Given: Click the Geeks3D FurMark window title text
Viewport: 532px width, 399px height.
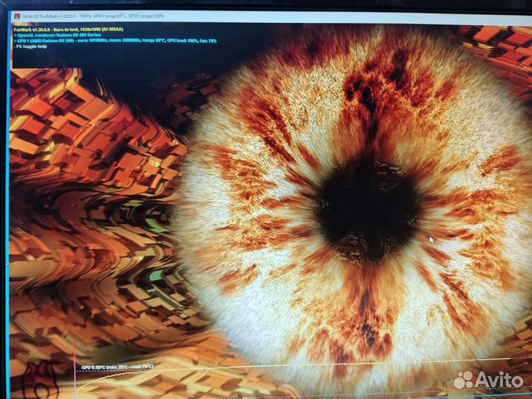Looking at the screenshot, I should coord(93,16).
